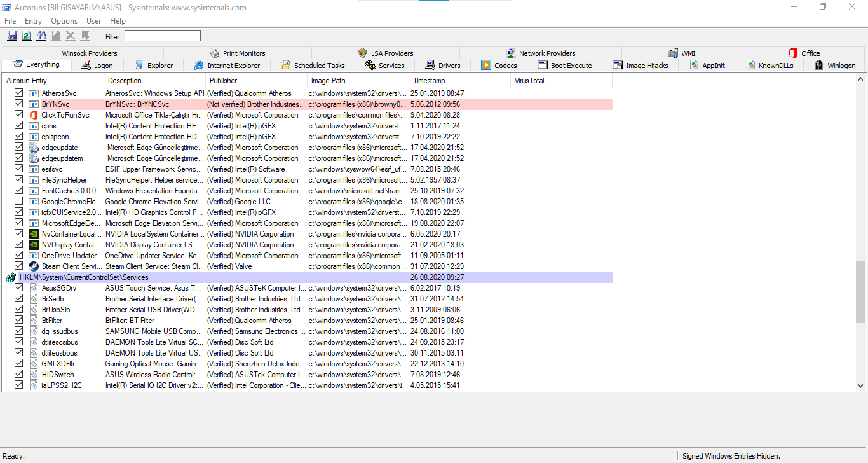The height and width of the screenshot is (463, 868).
Task: Click the VirusTotal column header
Action: tap(562, 81)
